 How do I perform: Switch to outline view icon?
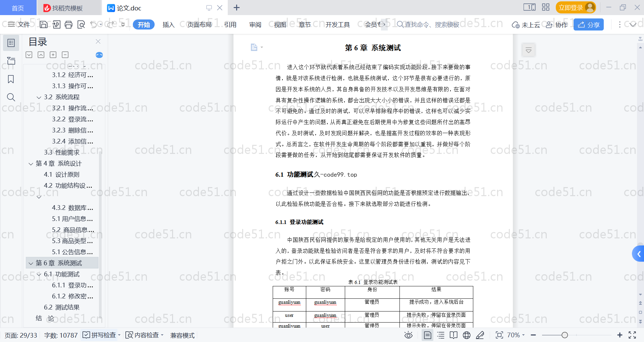(x=441, y=335)
